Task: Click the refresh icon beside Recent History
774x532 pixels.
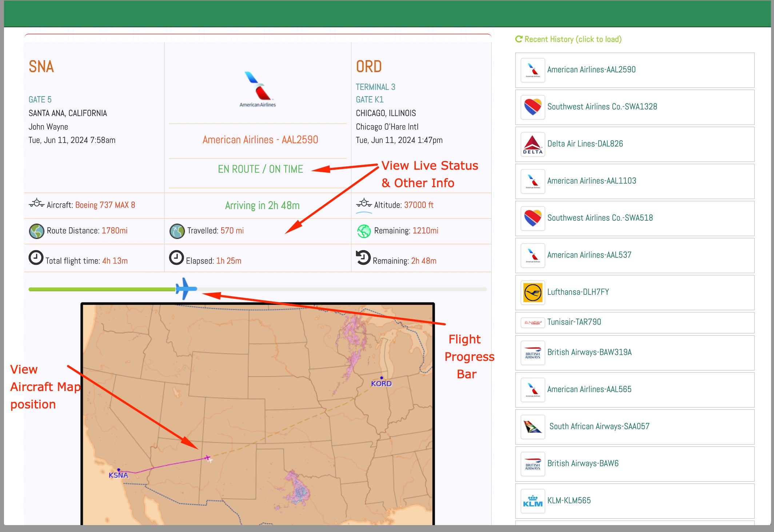Action: click(x=519, y=39)
